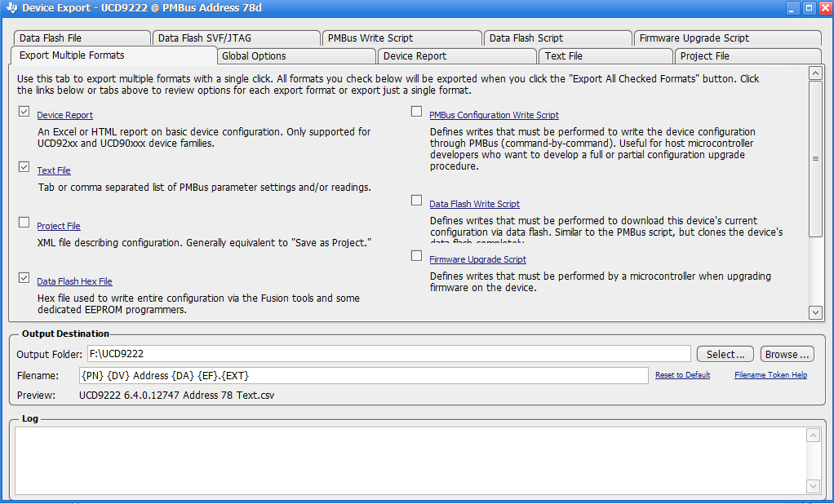The image size is (834, 504).
Task: Open the PMBus Configuration Write Script link
Action: coord(495,115)
